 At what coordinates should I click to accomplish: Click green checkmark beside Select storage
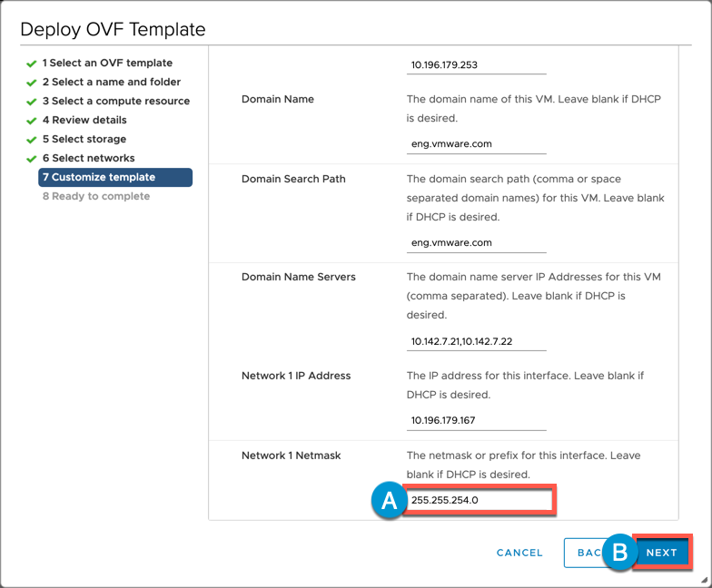tap(31, 140)
